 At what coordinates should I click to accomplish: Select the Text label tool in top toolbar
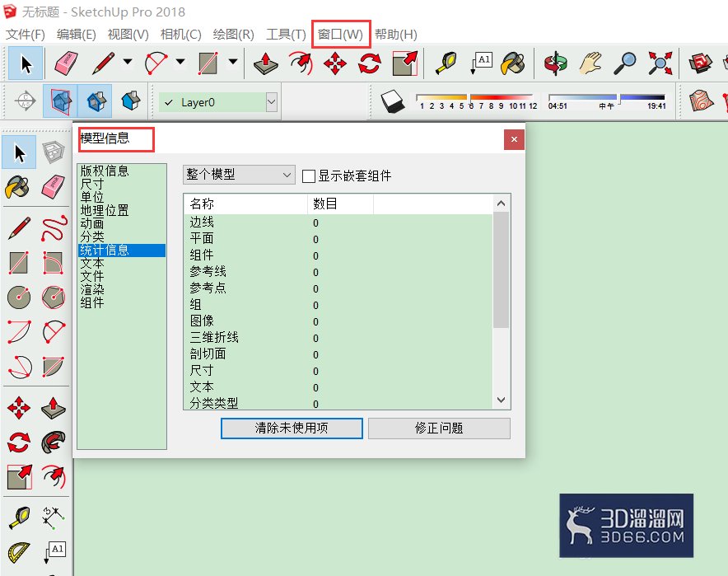tap(481, 63)
